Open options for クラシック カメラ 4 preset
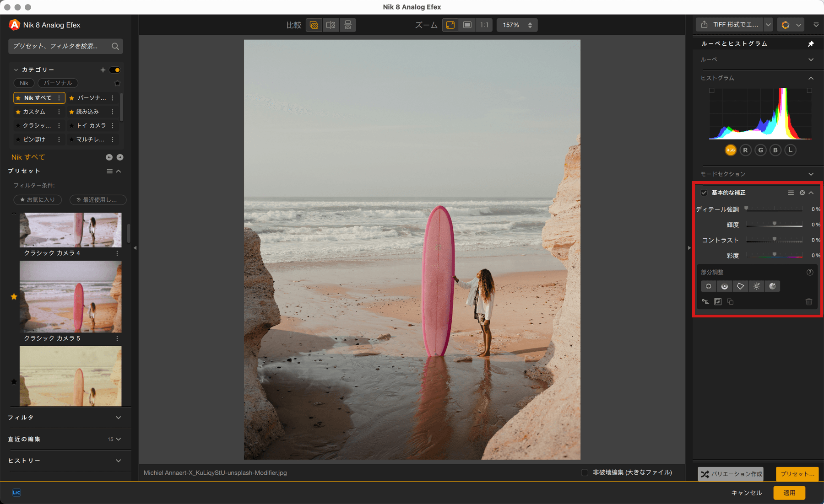This screenshot has width=824, height=504. point(117,253)
